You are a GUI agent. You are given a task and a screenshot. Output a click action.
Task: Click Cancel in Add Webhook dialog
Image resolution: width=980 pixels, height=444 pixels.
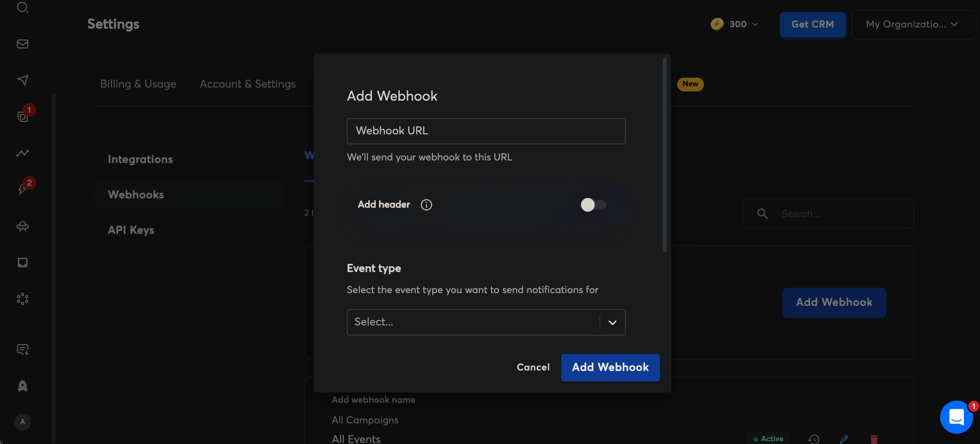click(533, 367)
